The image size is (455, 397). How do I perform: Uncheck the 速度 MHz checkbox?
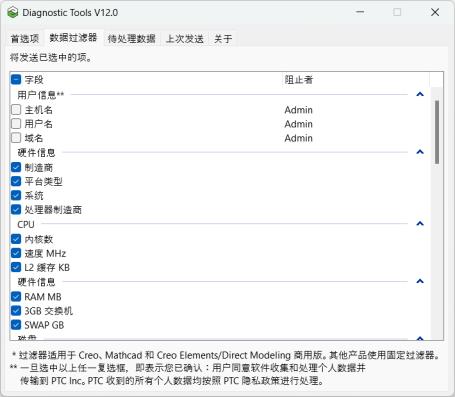click(16, 253)
